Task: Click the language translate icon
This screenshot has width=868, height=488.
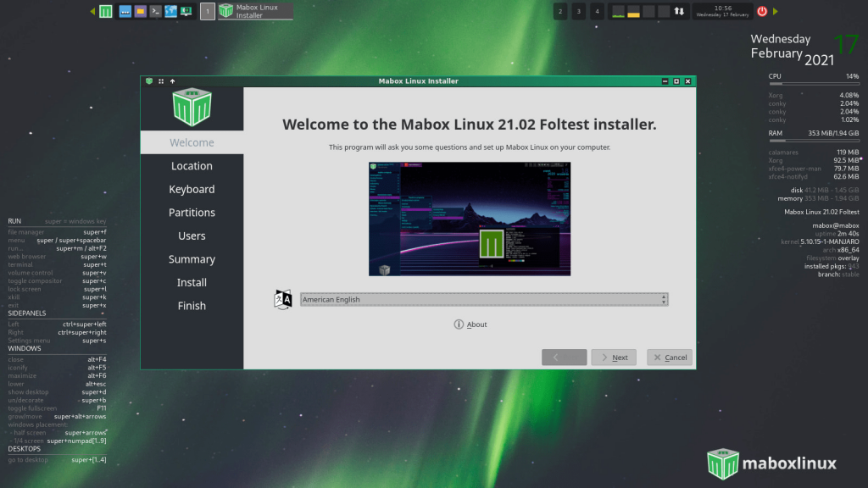Action: click(283, 299)
